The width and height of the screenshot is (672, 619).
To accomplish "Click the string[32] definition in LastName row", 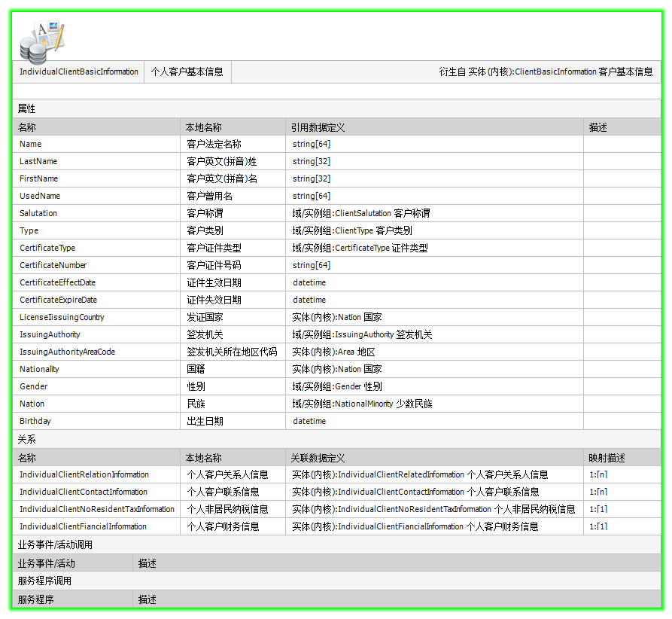I will point(312,161).
